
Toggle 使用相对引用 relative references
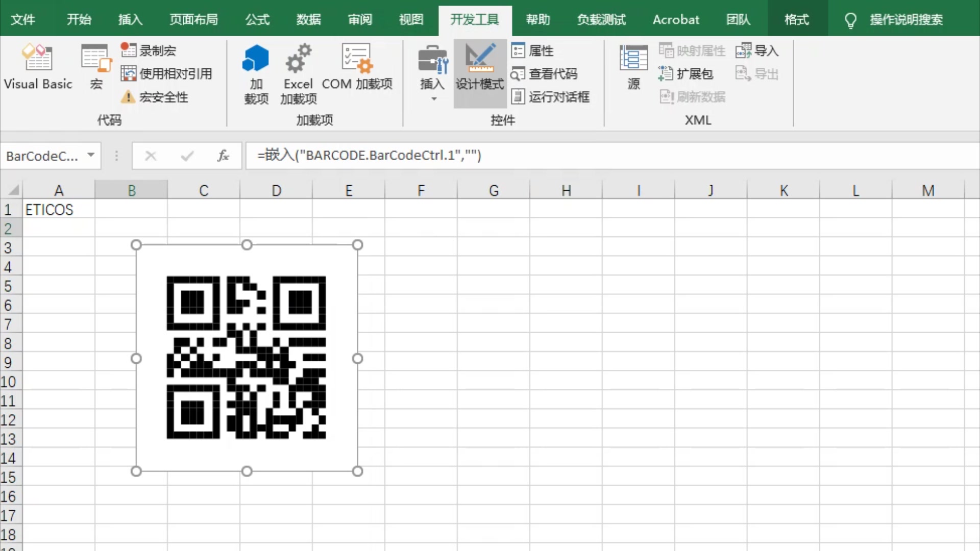[166, 73]
